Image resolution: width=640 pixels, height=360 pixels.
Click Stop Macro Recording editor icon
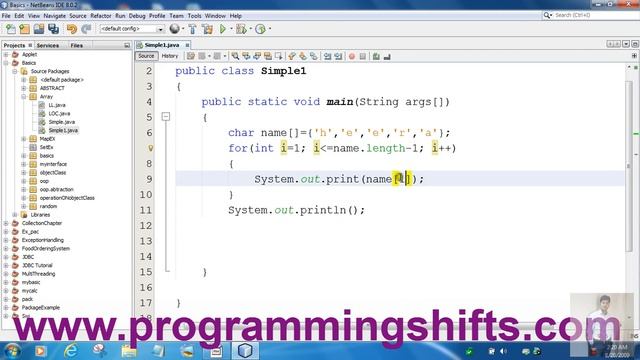pyautogui.click(x=362, y=56)
